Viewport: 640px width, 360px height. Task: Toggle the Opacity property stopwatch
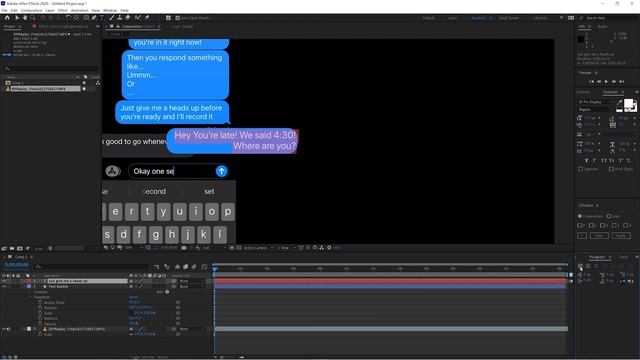tap(40, 324)
